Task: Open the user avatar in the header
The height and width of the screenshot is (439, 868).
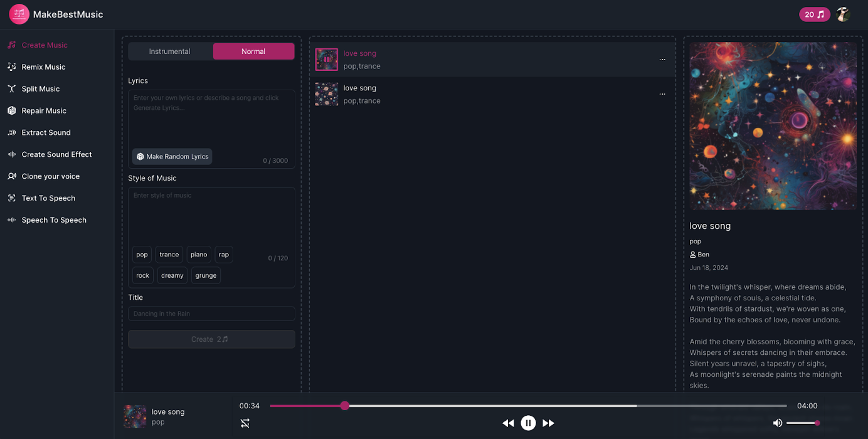Action: coord(843,14)
